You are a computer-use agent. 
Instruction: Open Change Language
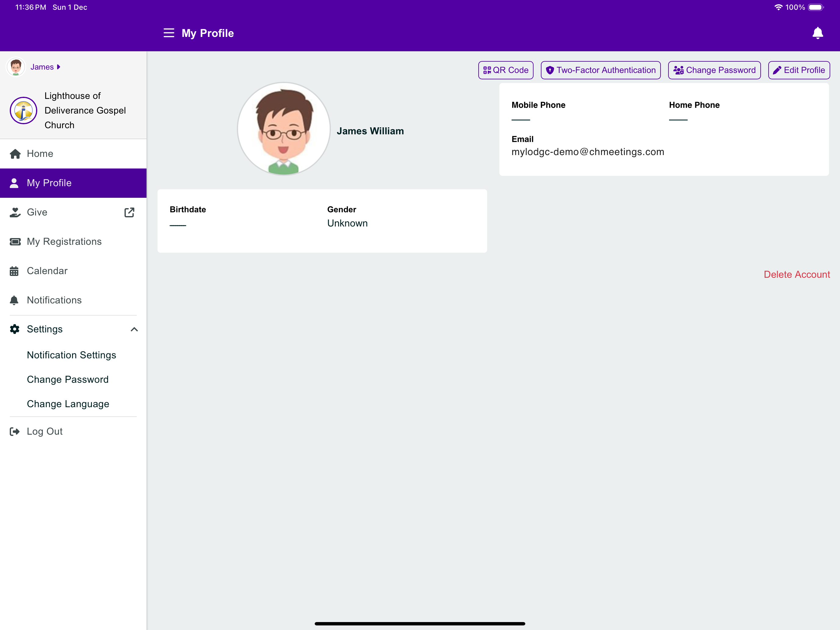tap(68, 404)
